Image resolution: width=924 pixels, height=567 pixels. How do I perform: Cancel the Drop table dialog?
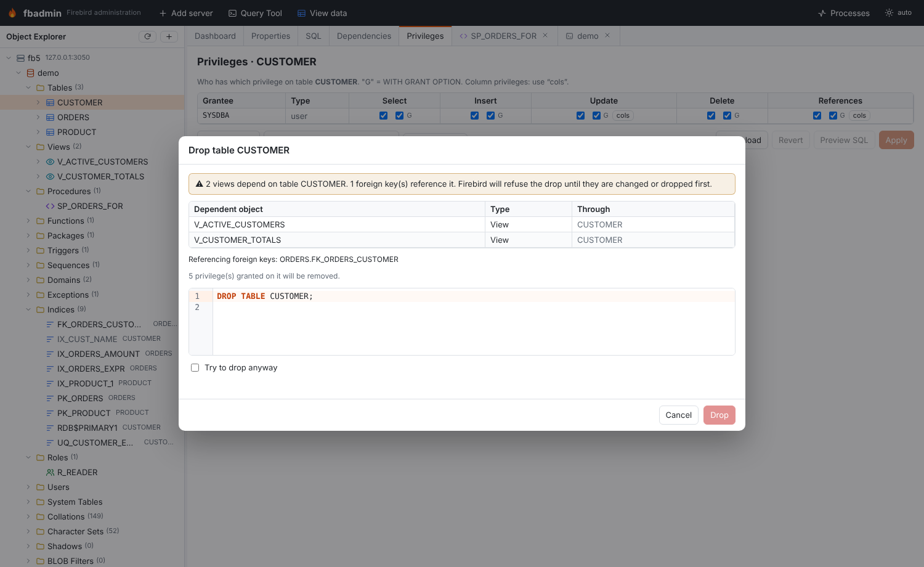[x=679, y=415]
